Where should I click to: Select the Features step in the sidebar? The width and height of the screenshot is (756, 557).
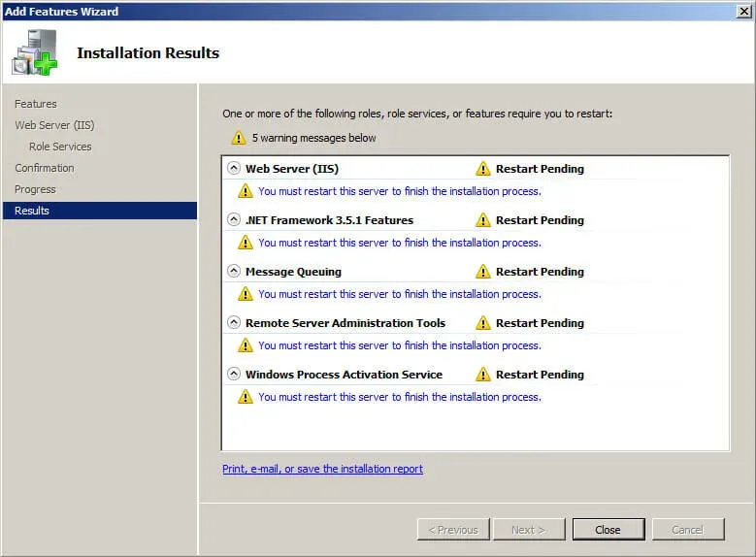coord(36,104)
